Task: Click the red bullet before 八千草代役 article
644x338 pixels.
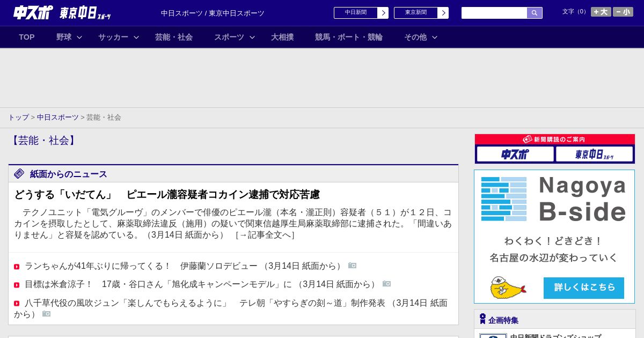Action: [x=17, y=304]
